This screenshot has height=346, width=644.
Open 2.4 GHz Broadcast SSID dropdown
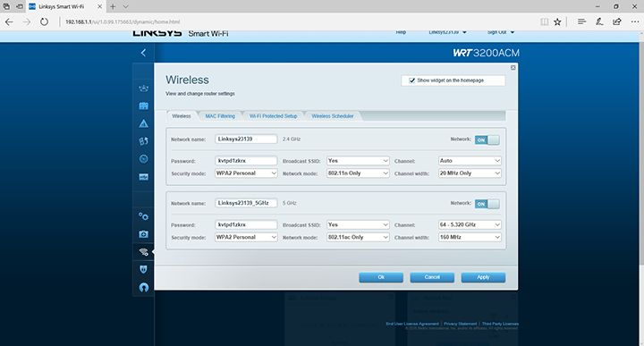(x=358, y=161)
